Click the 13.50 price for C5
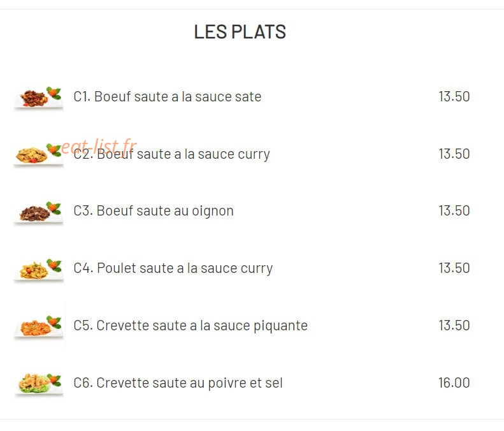The width and height of the screenshot is (504, 431). [x=454, y=325]
